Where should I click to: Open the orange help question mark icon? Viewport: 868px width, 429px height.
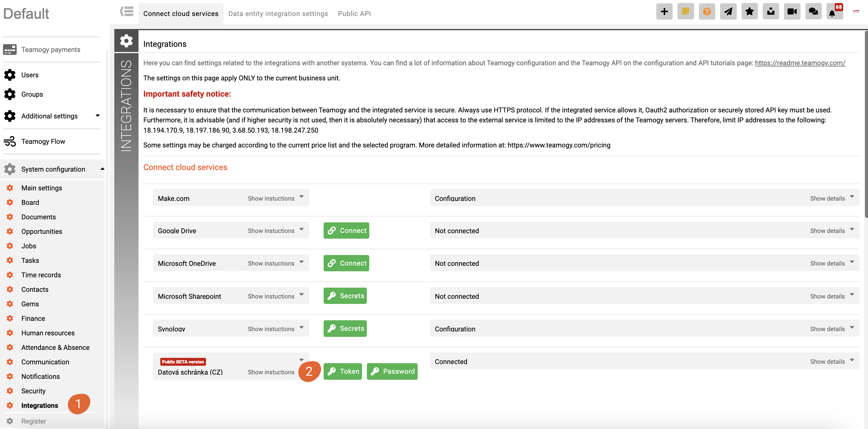[x=706, y=12]
